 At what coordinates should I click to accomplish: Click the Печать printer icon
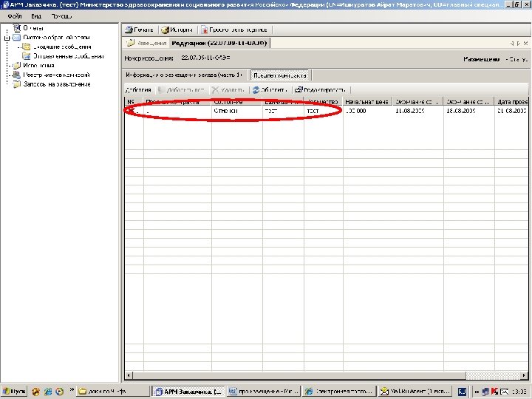(129, 30)
